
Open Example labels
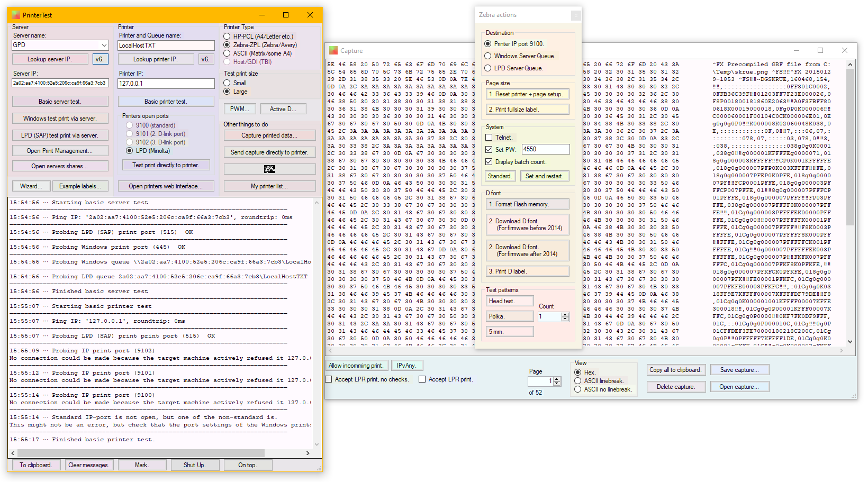(x=81, y=186)
